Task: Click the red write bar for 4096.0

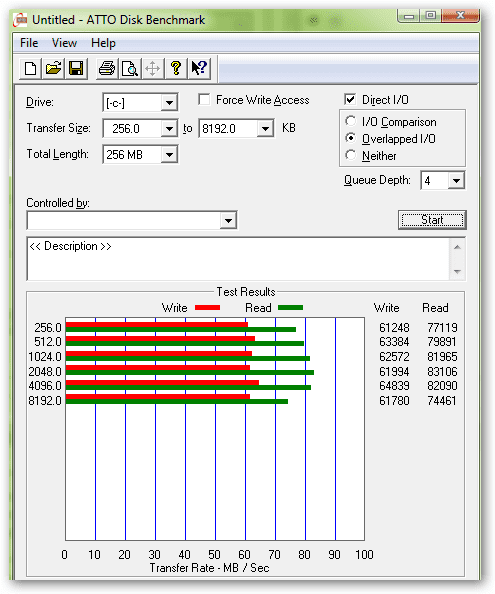Action: [x=162, y=383]
